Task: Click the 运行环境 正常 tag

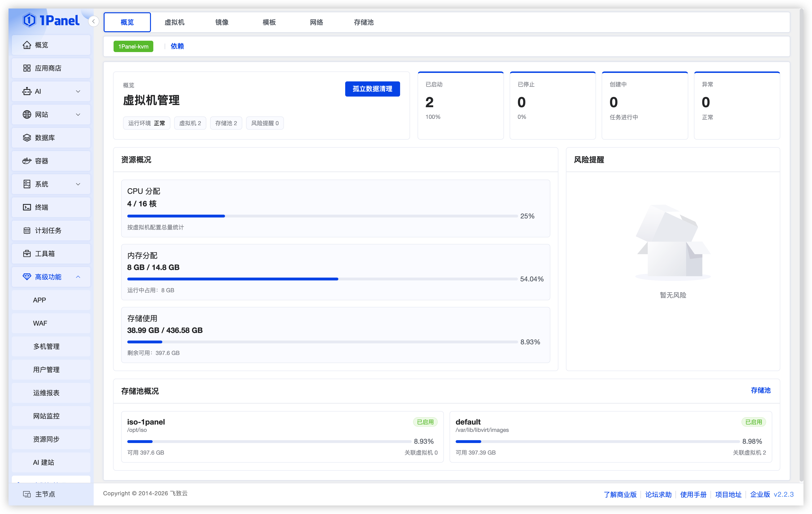Action: pos(146,123)
